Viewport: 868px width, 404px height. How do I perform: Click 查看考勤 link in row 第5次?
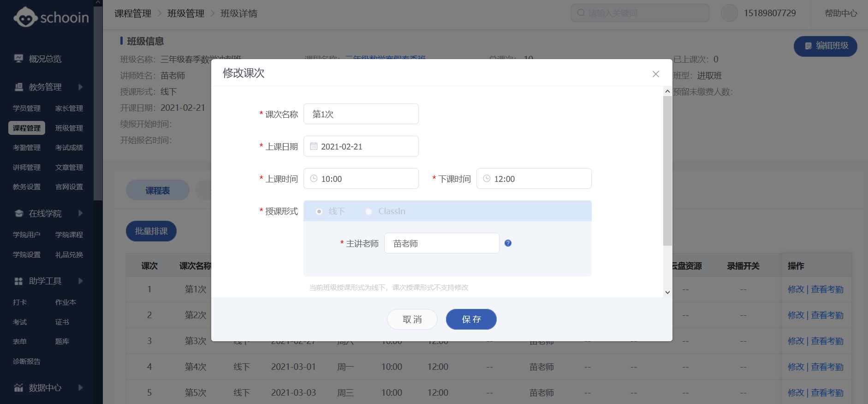coord(827,392)
